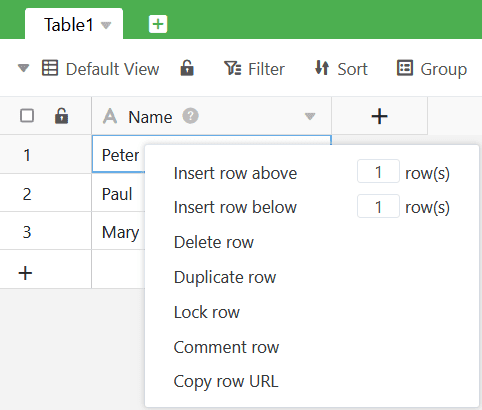Click the green plus add-table icon
This screenshot has height=410, width=482.
pyautogui.click(x=158, y=24)
